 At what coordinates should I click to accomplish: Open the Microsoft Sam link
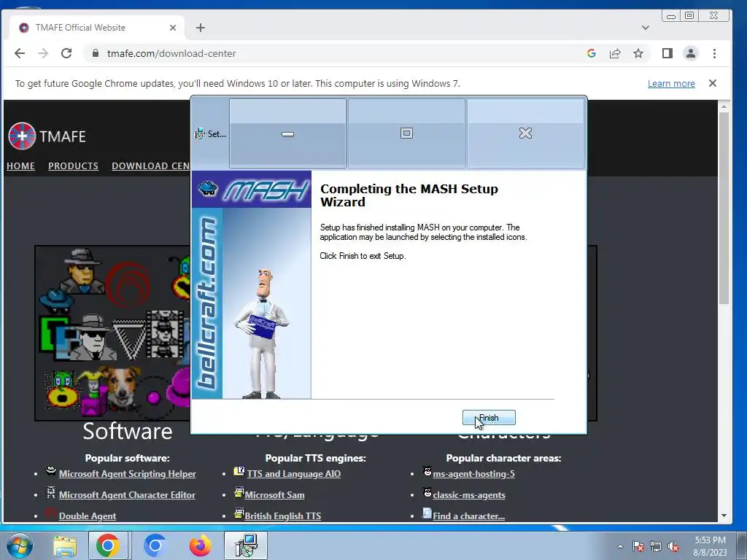click(274, 495)
